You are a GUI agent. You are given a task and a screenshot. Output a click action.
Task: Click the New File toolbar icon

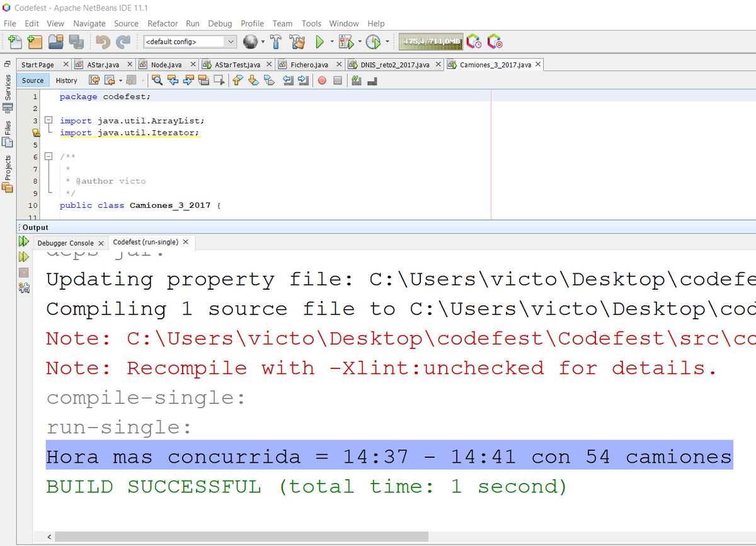[x=14, y=42]
